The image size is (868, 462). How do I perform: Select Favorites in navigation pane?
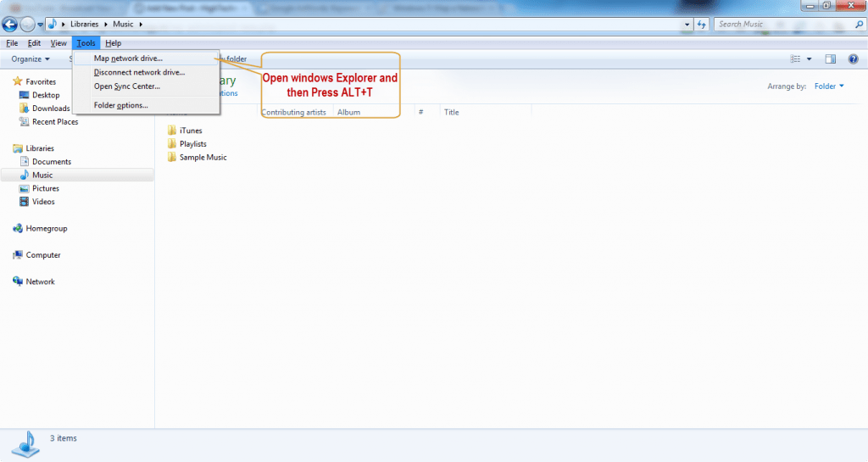click(x=41, y=81)
